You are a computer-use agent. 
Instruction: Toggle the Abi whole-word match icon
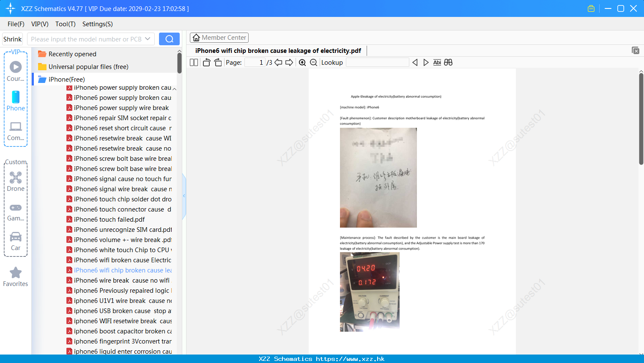point(437,63)
